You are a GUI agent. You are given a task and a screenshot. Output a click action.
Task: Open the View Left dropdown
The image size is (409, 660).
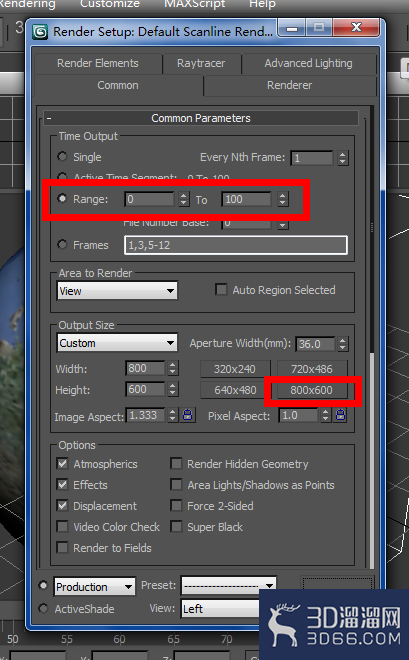[x=220, y=609]
